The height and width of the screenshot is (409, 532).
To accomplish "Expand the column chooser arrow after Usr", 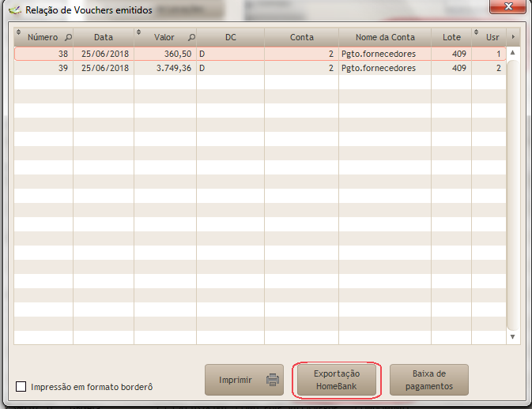I will coord(513,37).
